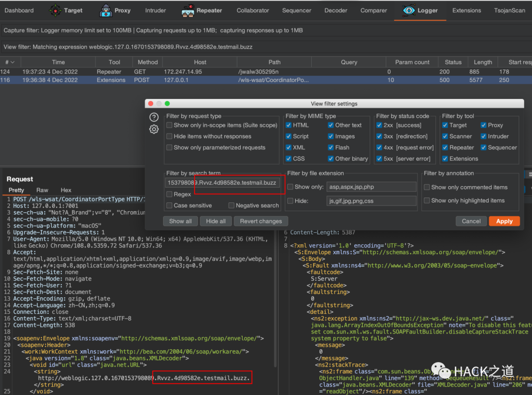
Task: Edit the Hide extensions field
Action: pyautogui.click(x=371, y=201)
